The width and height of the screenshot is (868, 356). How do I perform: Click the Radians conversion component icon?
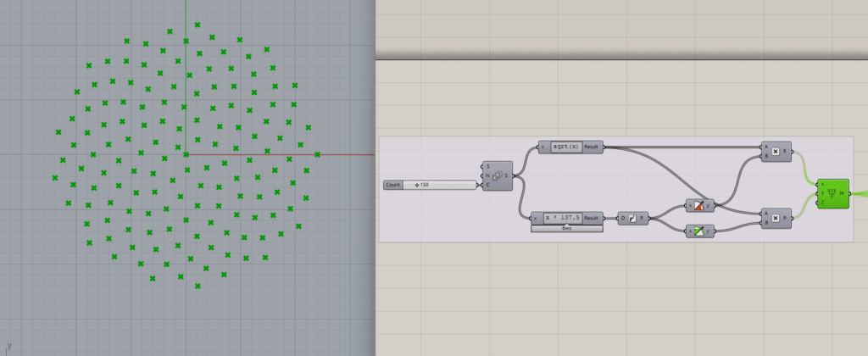633,218
